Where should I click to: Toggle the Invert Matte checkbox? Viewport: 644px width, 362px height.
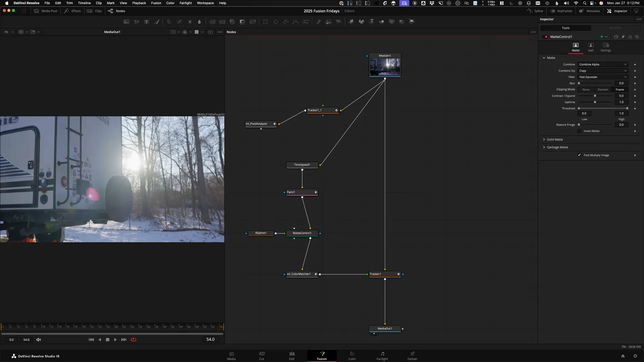point(580,131)
